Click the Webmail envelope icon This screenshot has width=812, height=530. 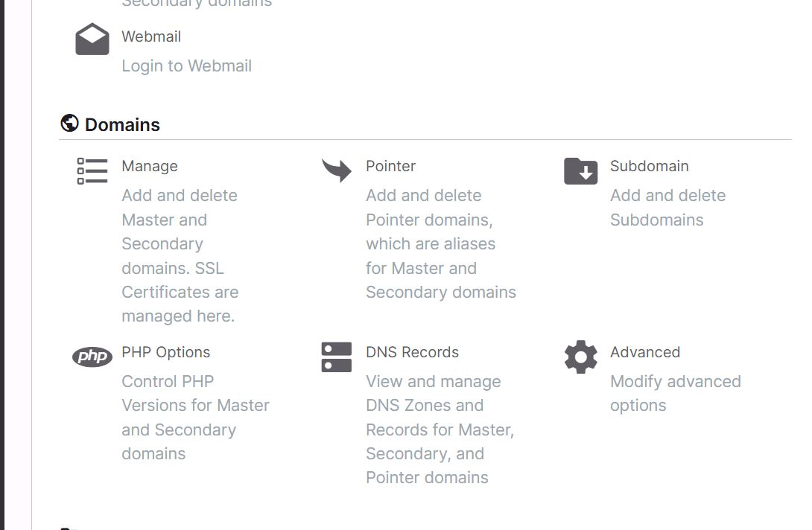(x=92, y=39)
